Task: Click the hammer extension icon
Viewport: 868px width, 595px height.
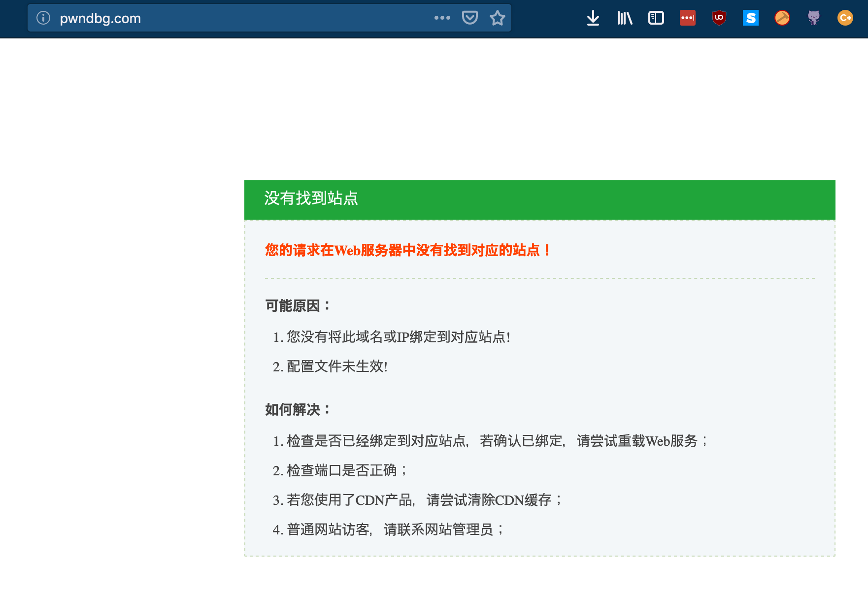Action: 782,18
